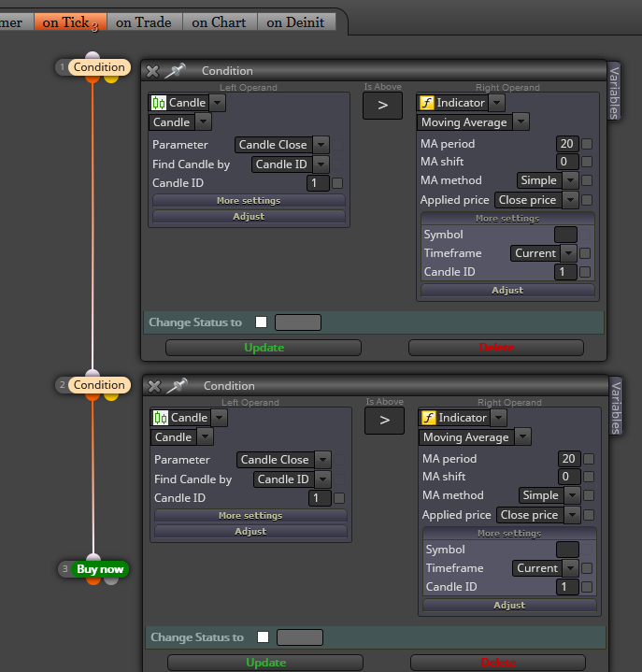Click the Is Above operator in second Condition
Screen dimensions: 642x672
[384, 421]
